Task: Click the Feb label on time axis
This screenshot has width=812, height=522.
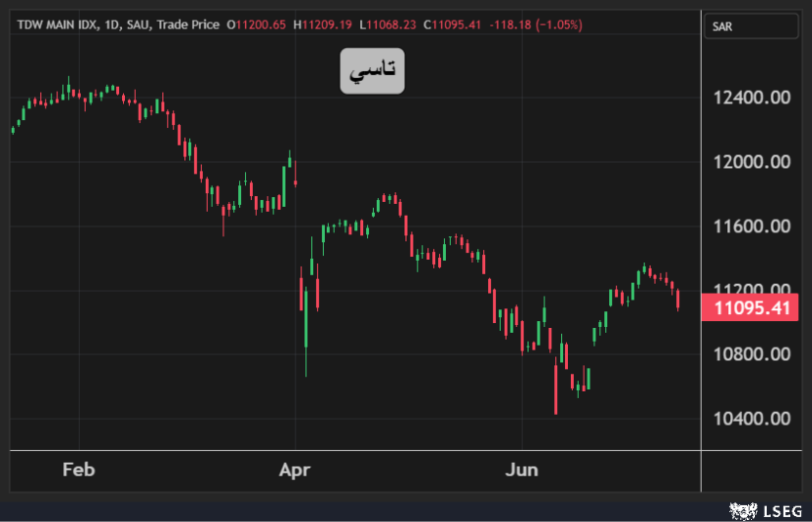Action: coord(78,470)
